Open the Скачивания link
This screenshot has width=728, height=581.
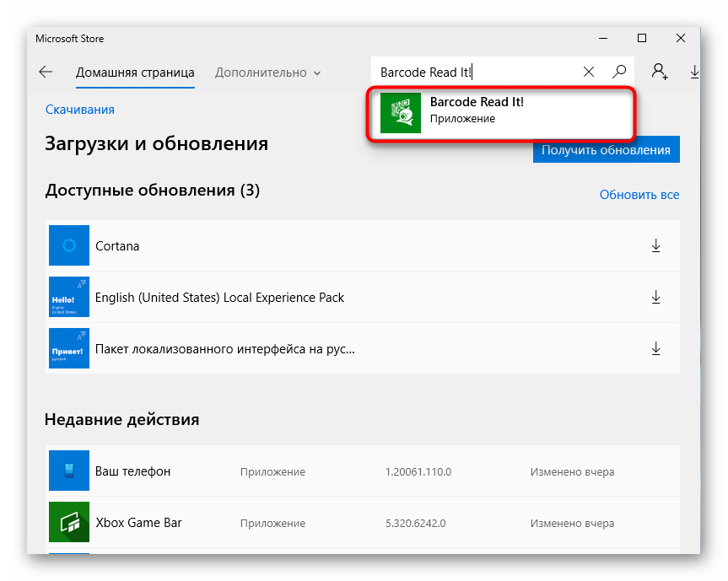(x=80, y=110)
